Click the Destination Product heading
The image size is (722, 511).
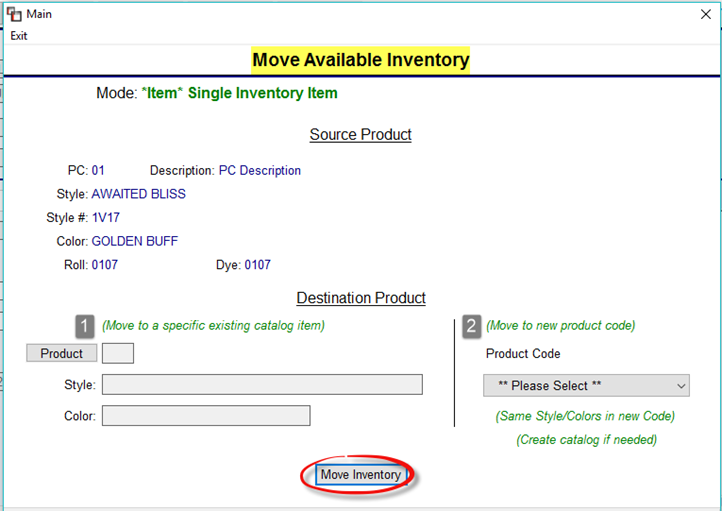coord(361,298)
